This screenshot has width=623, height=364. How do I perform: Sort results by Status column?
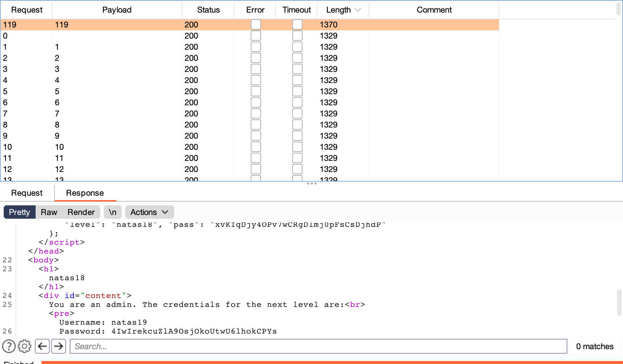(x=208, y=10)
